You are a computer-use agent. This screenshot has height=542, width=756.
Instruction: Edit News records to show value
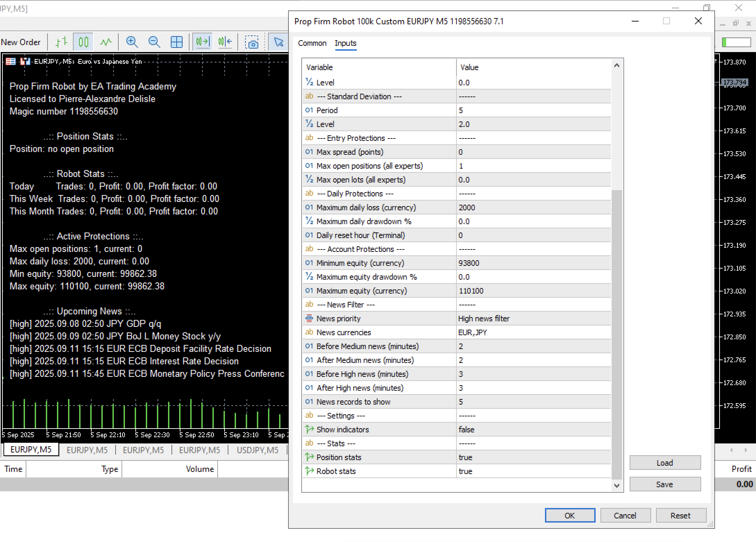pyautogui.click(x=534, y=402)
